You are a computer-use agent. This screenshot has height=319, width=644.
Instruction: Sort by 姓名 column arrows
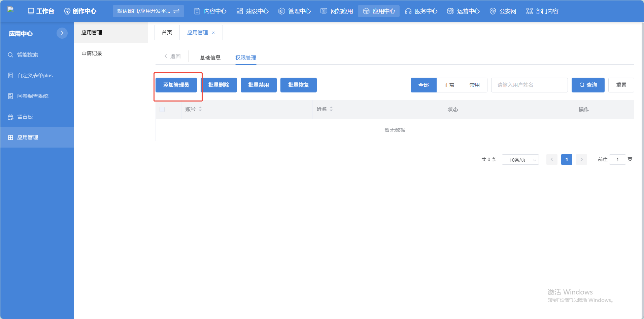tap(331, 109)
